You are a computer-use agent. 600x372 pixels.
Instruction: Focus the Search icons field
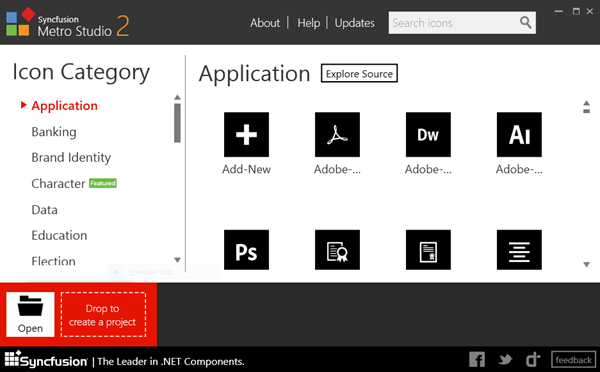pyautogui.click(x=453, y=23)
